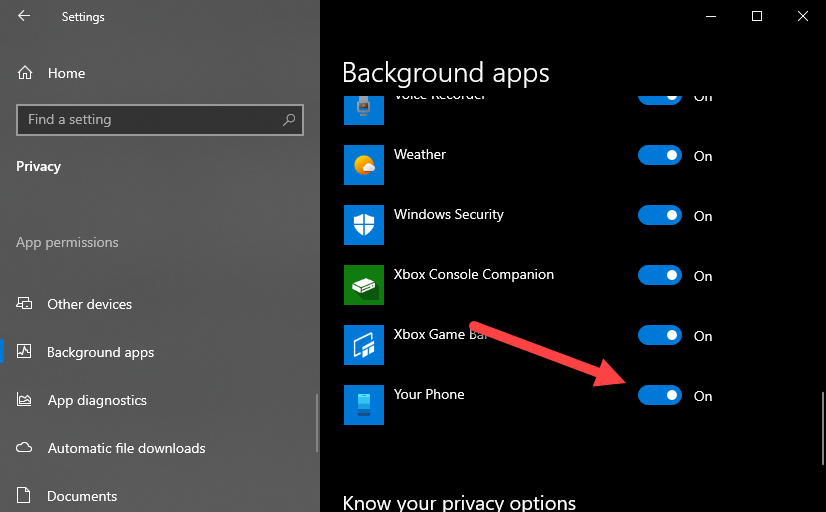Viewport: 826px width, 512px height.
Task: Open Background apps page
Action: [101, 352]
